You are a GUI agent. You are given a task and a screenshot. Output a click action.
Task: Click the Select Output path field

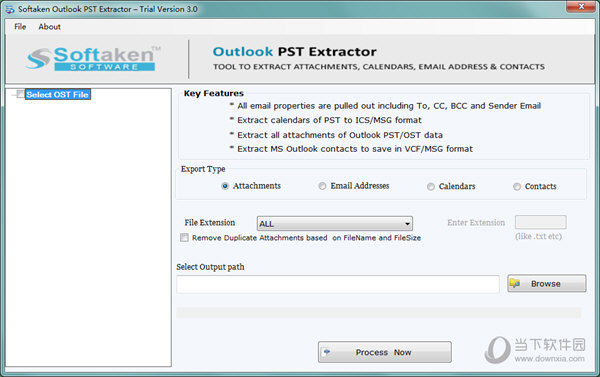click(338, 284)
